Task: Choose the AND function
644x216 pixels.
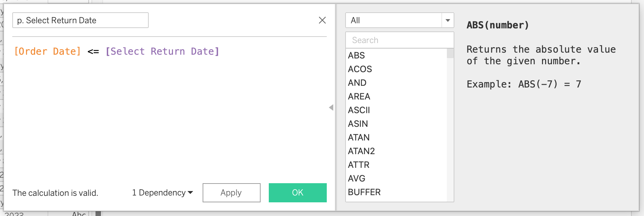Action: pyautogui.click(x=357, y=83)
